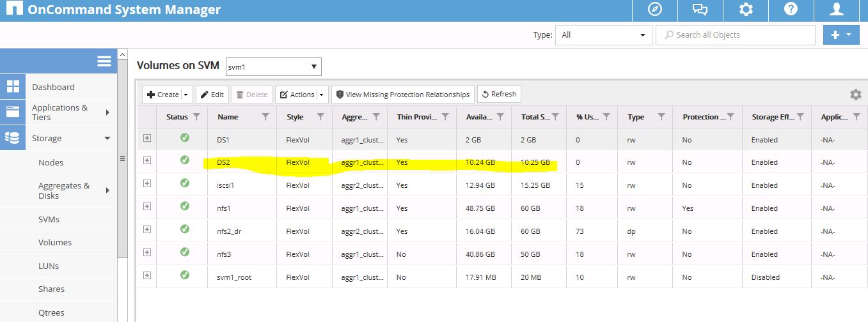Refresh the volumes list

[x=499, y=94]
